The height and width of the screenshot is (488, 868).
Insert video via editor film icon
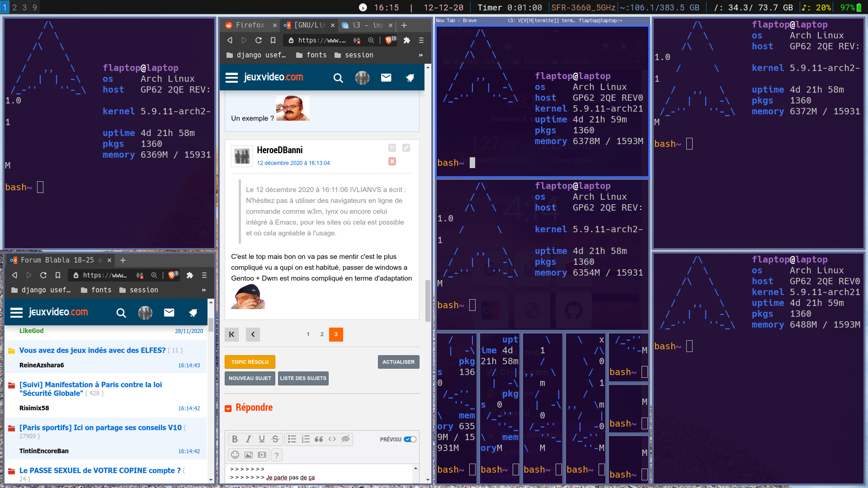coord(262,455)
